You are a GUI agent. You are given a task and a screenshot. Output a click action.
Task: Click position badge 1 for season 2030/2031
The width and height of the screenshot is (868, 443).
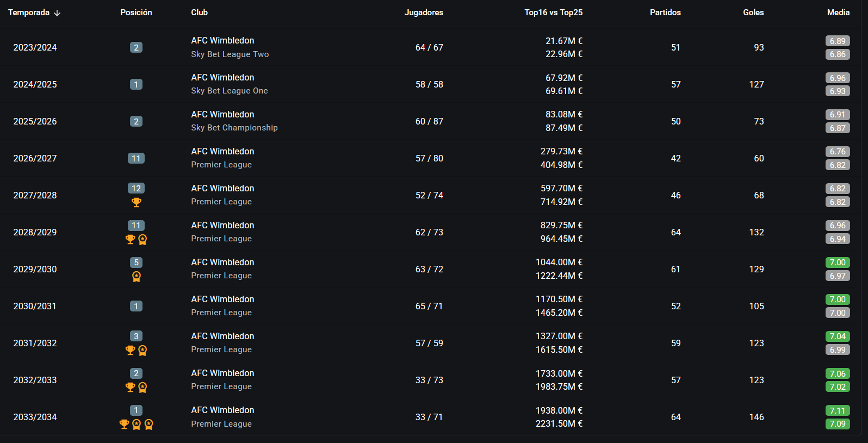pyautogui.click(x=136, y=306)
